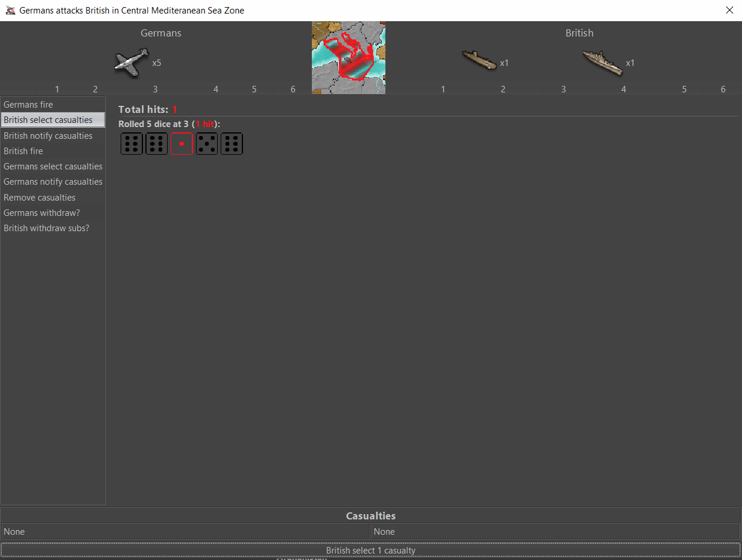742x560 pixels.
Task: Select the 'British fire' step
Action: point(24,151)
